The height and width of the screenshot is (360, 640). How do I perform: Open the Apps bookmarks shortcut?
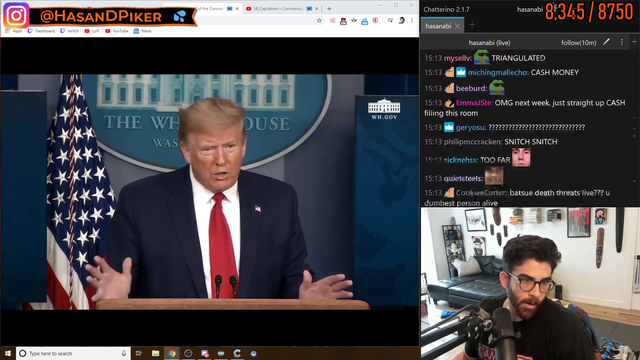pyautogui.click(x=13, y=31)
